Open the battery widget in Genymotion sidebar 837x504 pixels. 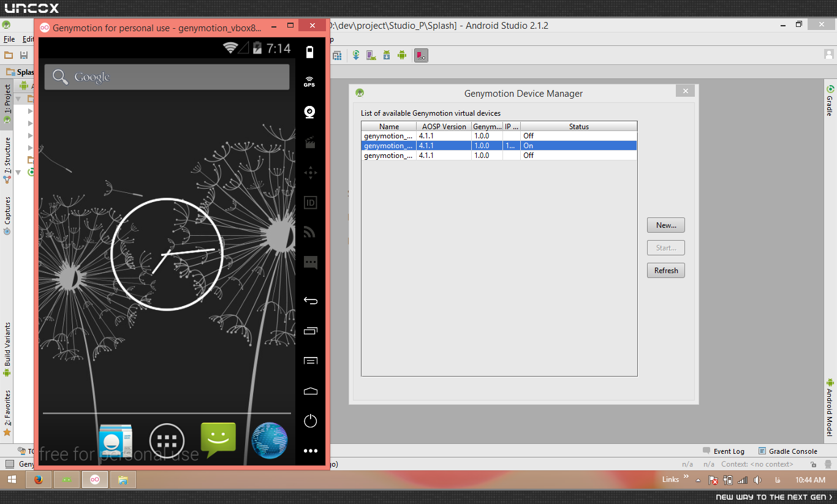[x=310, y=51]
